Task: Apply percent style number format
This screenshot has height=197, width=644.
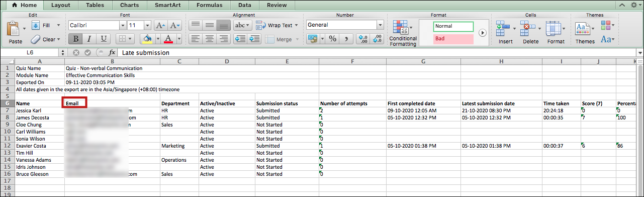Action: click(333, 39)
